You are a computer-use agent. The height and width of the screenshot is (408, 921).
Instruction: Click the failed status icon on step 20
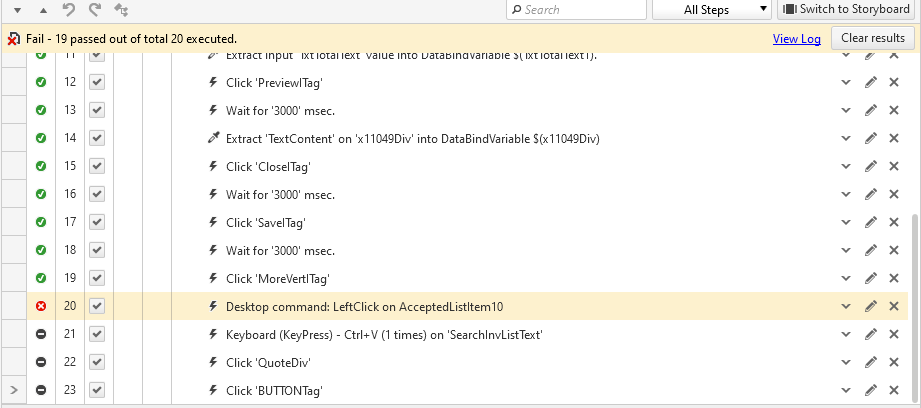(41, 306)
